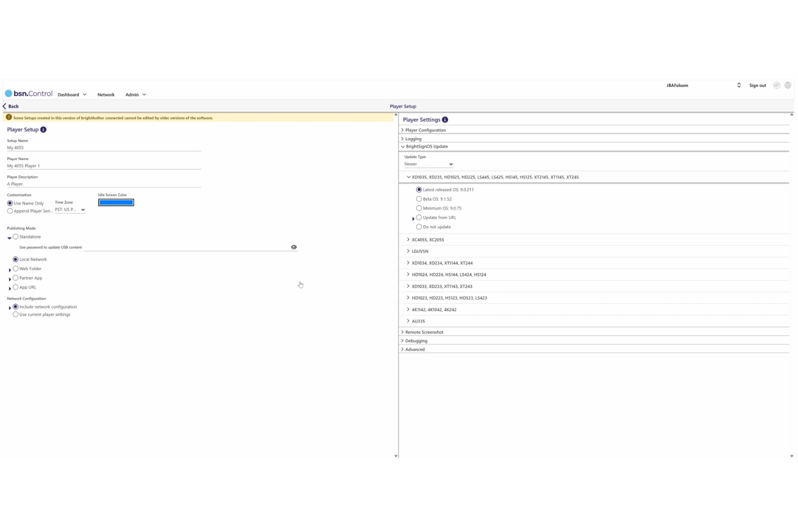The image size is (798, 532).
Task: Open the Dashboard menu
Action: (72, 95)
